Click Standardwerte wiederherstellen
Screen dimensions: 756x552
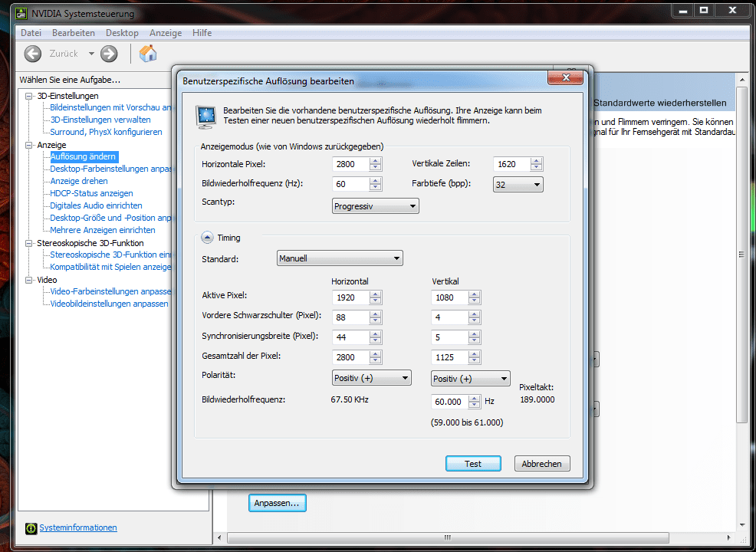(x=660, y=103)
